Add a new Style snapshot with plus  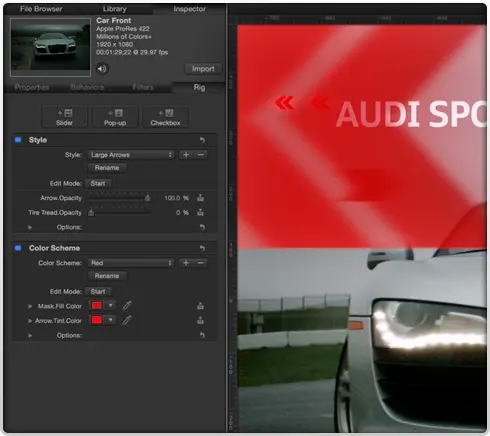coord(186,155)
